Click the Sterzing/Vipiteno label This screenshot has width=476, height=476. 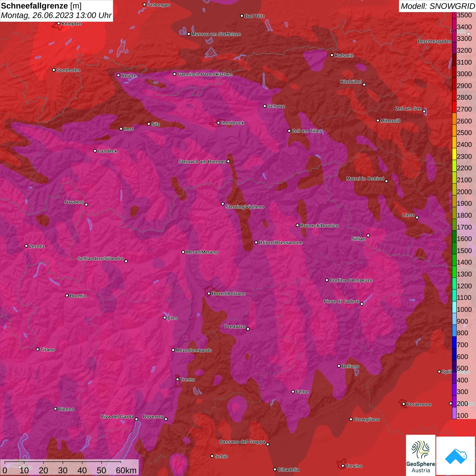point(245,207)
